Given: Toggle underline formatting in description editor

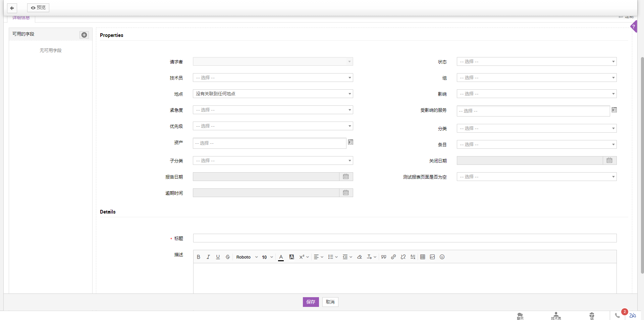Looking at the screenshot, I should click(218, 257).
